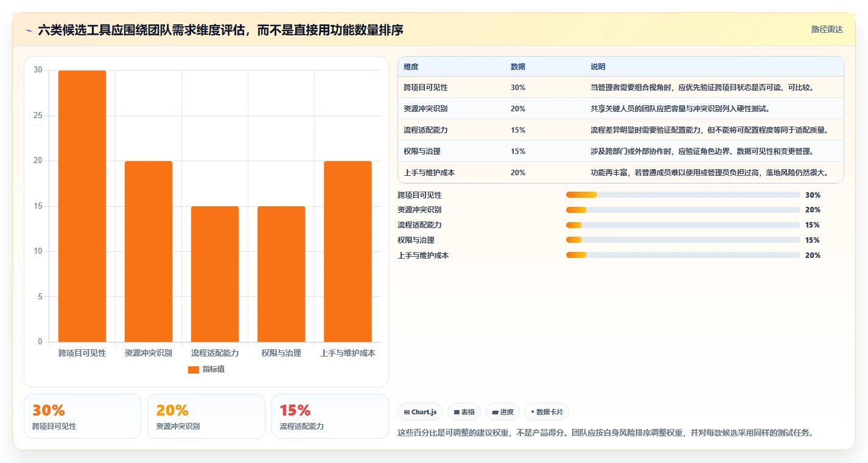Click the 权限与治理 label beside progress bars
Viewport: 868px width, 463px height.
pyautogui.click(x=416, y=240)
